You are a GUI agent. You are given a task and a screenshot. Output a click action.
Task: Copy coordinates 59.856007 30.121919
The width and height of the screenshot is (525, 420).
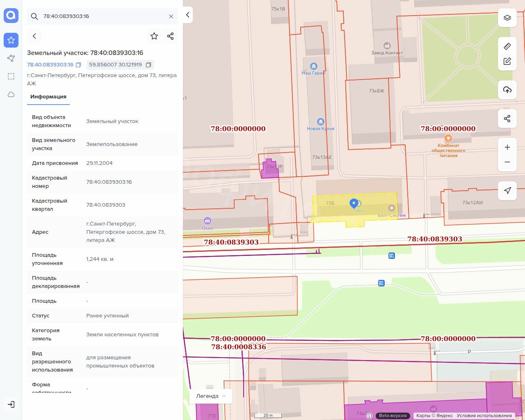tap(148, 65)
